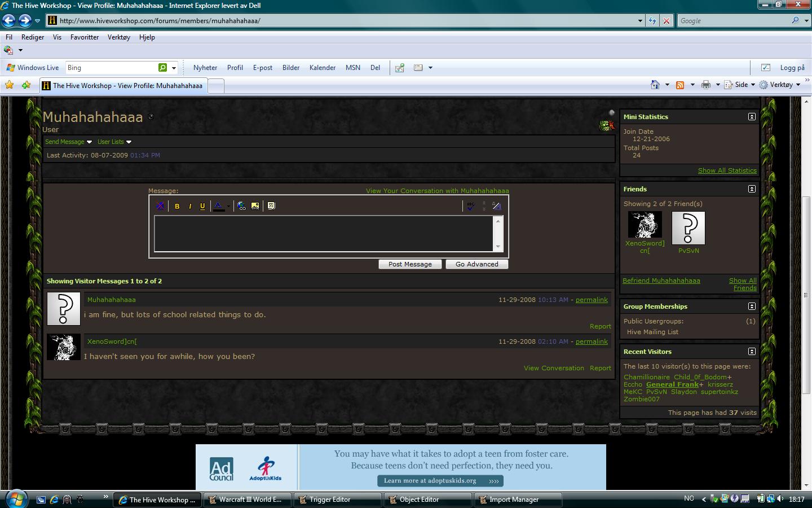Toggle italic formatting in message editor

click(190, 206)
